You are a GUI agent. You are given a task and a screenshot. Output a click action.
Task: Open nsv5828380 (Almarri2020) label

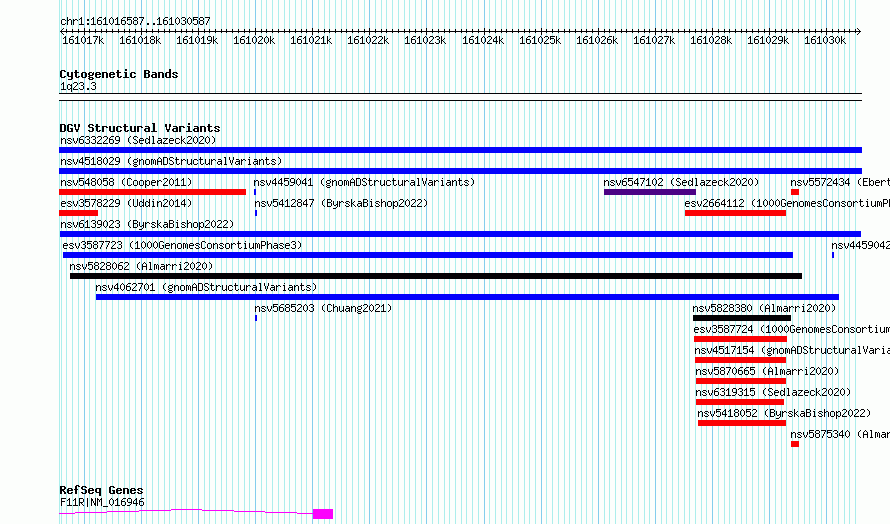tap(764, 308)
